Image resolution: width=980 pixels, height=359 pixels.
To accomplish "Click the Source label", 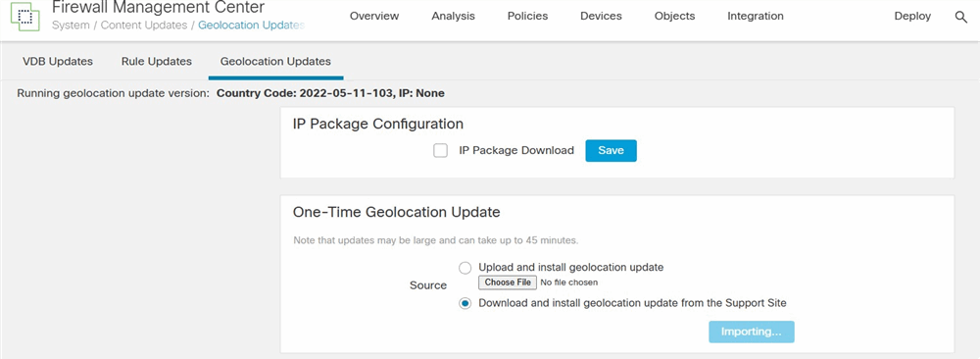I will tap(428, 285).
